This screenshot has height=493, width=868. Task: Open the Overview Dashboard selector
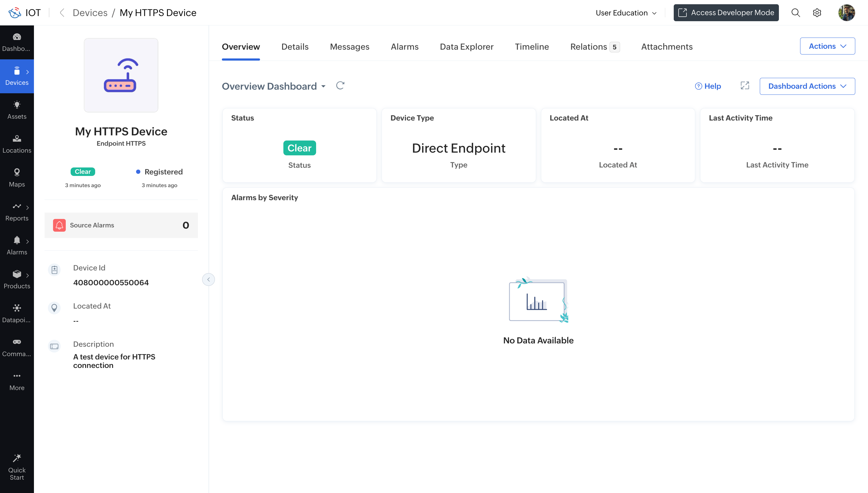tap(273, 86)
